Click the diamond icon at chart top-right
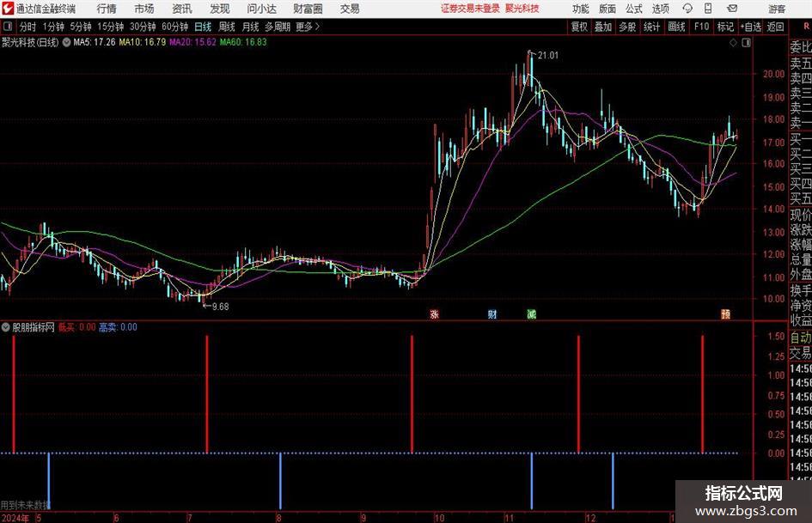The height and width of the screenshot is (523, 812). (x=733, y=43)
